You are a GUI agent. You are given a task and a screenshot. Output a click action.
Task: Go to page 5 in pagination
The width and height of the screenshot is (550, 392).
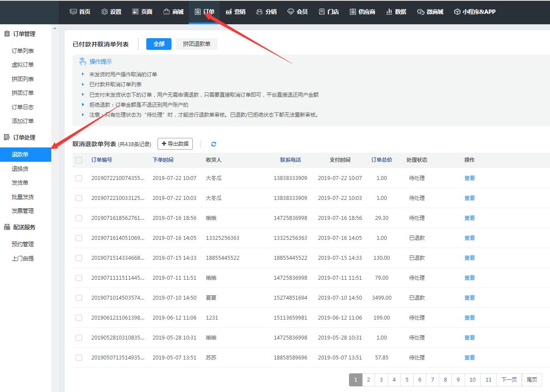(x=407, y=380)
